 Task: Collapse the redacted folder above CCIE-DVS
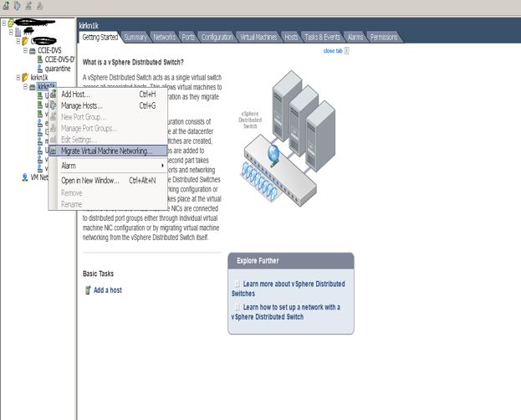[18, 41]
